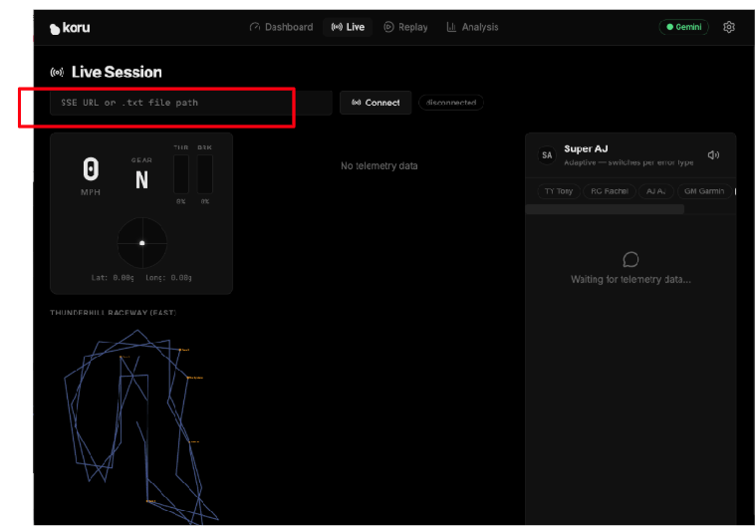Click the coach chips horizontal scrollbar

pos(605,209)
